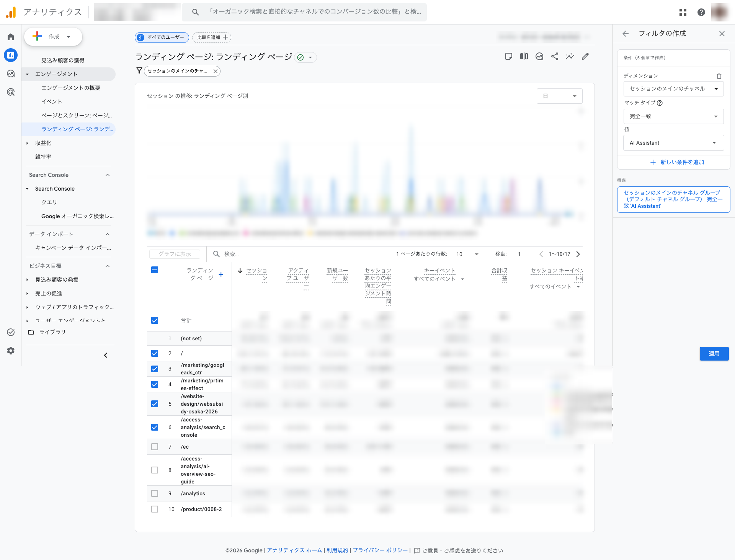Collapse the left navigation panel chevron

pyautogui.click(x=106, y=355)
